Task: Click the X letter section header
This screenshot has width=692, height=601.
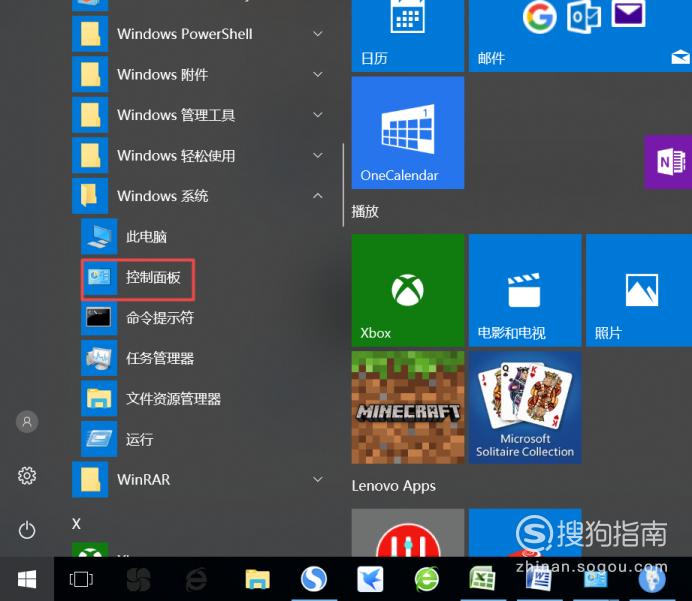Action: (76, 524)
